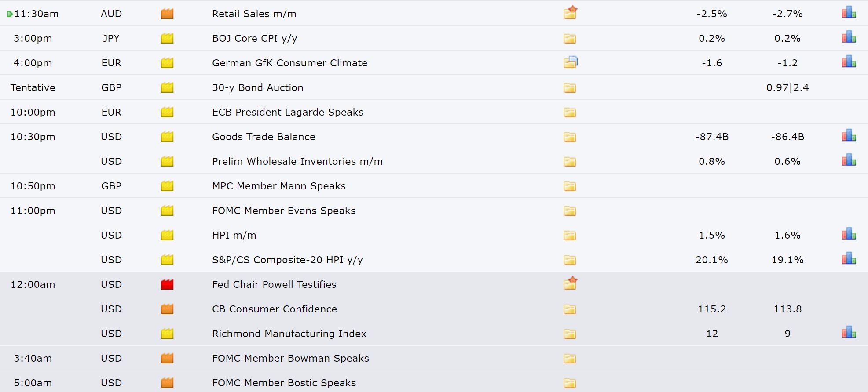The width and height of the screenshot is (868, 392).
Task: Open chart icon for Prelim Wholesale Inventories
Action: (x=849, y=160)
